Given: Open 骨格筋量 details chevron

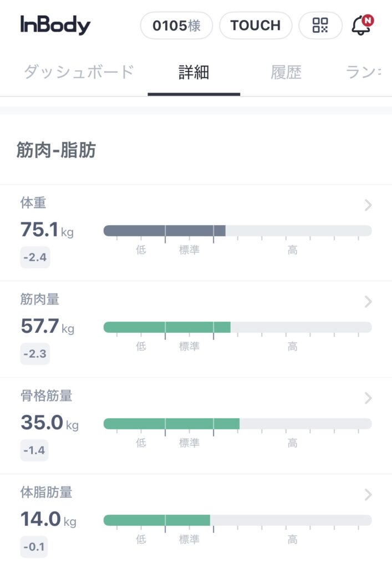Looking at the screenshot, I should tap(368, 398).
